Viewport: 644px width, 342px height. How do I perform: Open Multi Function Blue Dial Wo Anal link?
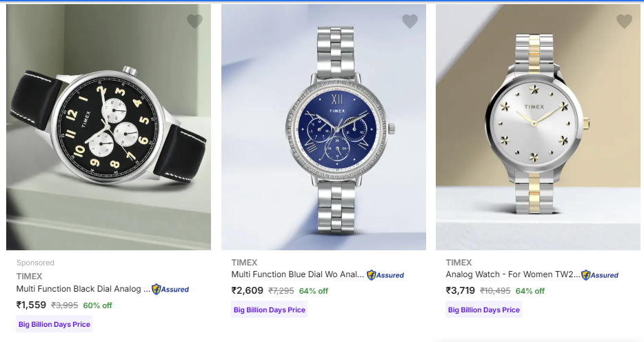[x=298, y=274]
